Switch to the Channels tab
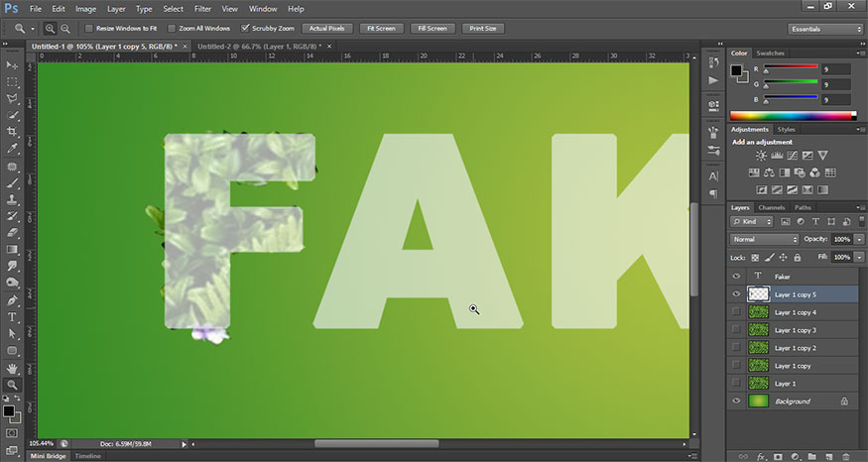 point(772,207)
